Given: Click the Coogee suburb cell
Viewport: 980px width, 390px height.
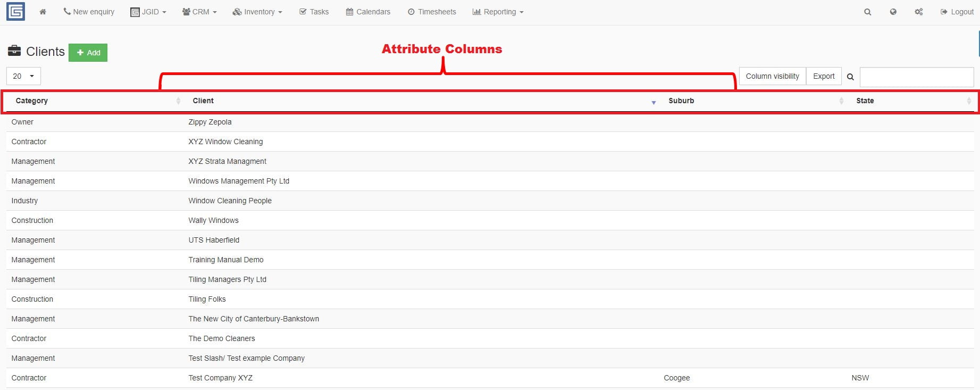Looking at the screenshot, I should [676, 378].
